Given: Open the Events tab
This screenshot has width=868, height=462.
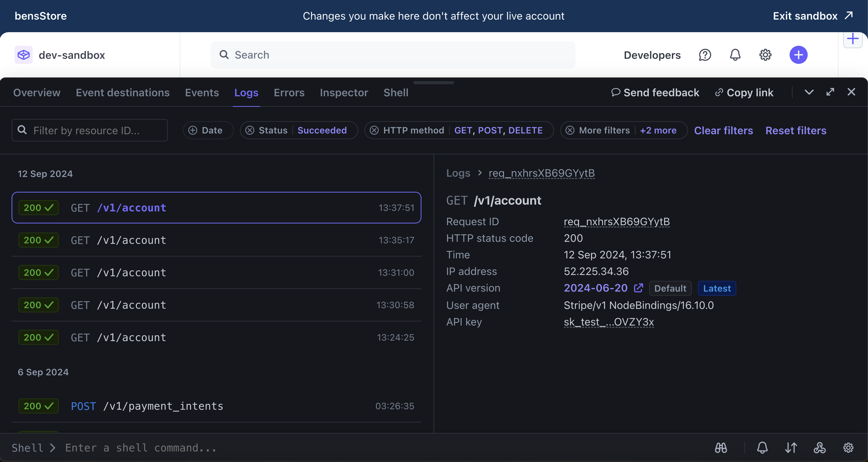Looking at the screenshot, I should pos(202,92).
